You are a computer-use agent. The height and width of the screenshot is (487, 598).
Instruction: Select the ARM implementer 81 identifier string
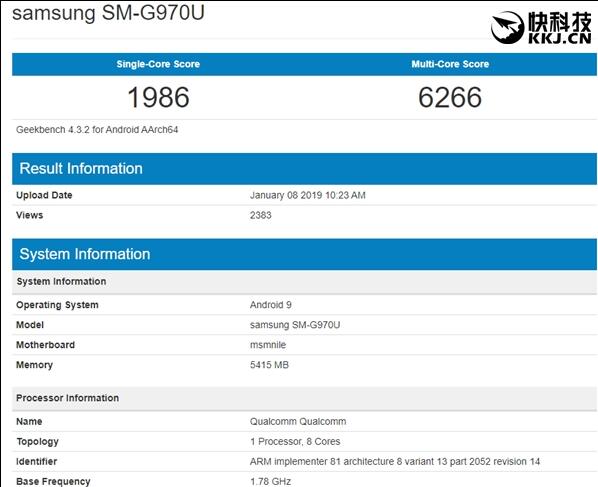click(x=395, y=461)
